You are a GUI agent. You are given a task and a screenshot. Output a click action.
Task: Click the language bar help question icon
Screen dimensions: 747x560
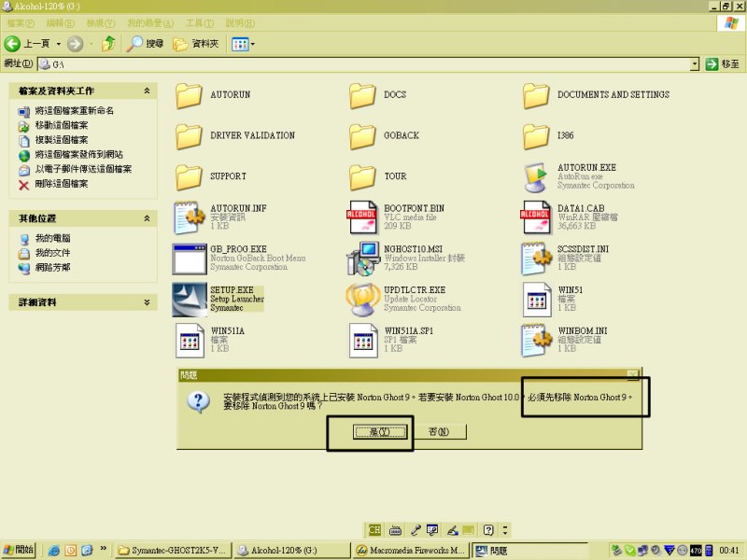click(x=488, y=530)
